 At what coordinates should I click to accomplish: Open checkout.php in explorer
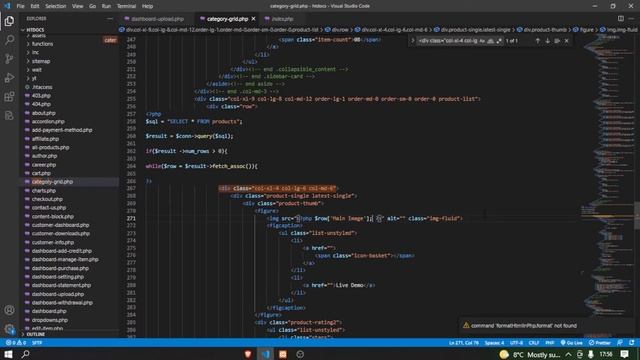47,199
